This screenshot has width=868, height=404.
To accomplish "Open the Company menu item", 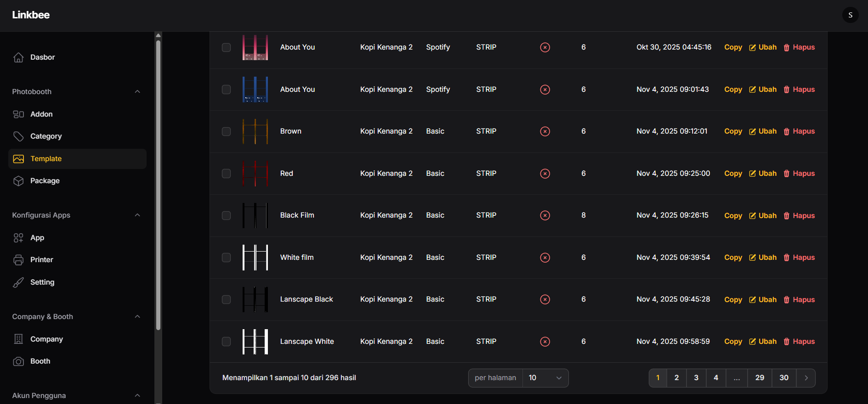I will coord(77,339).
